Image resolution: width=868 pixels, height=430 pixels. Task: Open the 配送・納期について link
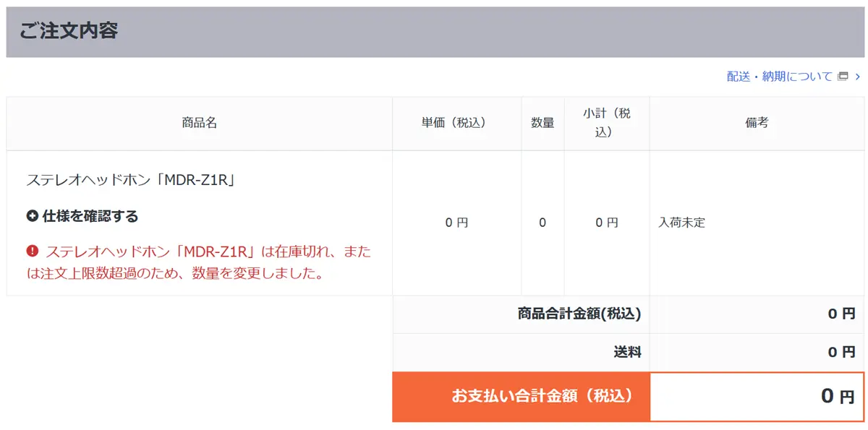click(x=779, y=77)
